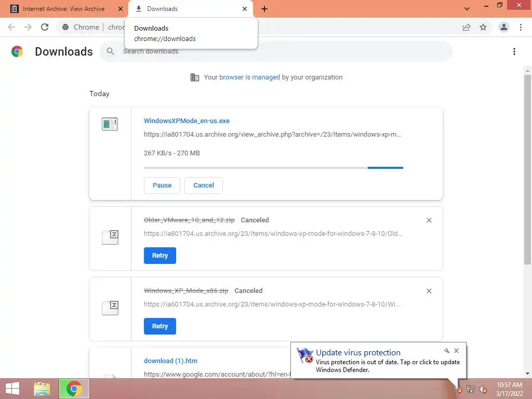532x399 pixels.
Task: Open a new tab with plus button
Action: pyautogui.click(x=264, y=9)
